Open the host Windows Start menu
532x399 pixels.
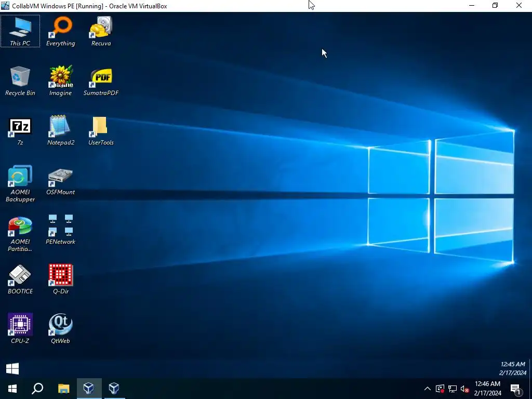pyautogui.click(x=12, y=388)
